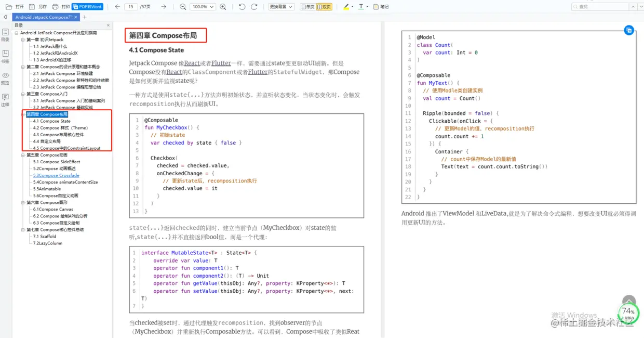Open 5.5Animatable outline entry
The width and height of the screenshot is (644, 338).
pyautogui.click(x=47, y=189)
